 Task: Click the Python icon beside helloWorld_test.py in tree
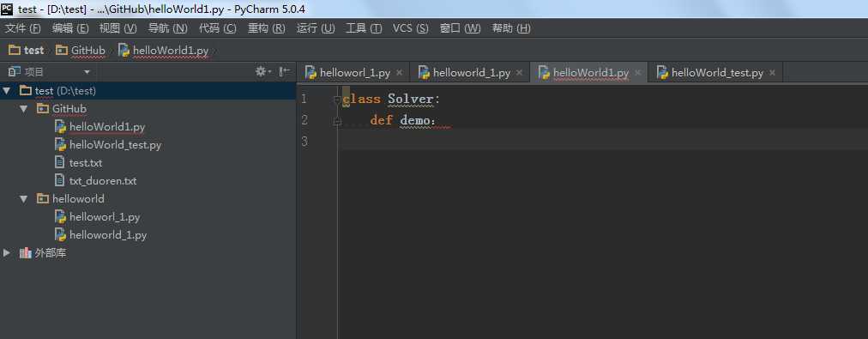(x=60, y=144)
